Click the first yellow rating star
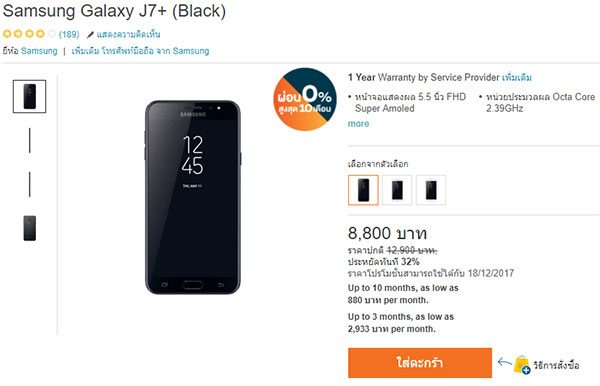The width and height of the screenshot is (600, 386). [x=7, y=34]
